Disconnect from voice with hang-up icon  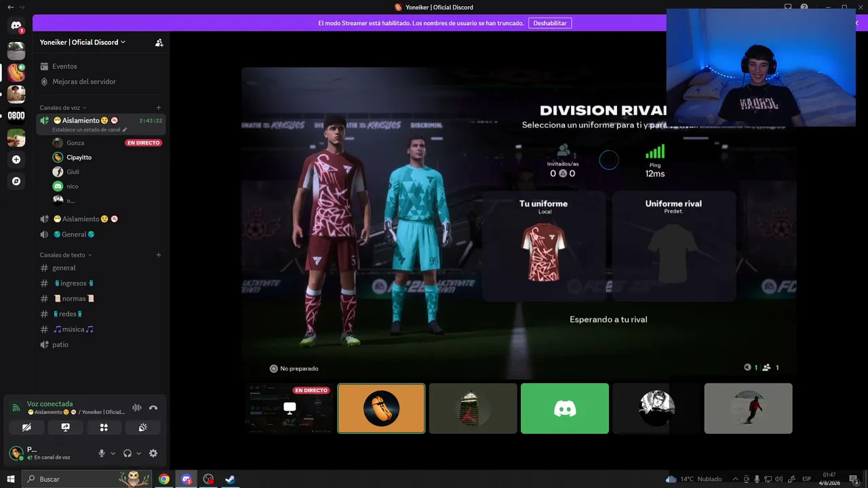[153, 408]
